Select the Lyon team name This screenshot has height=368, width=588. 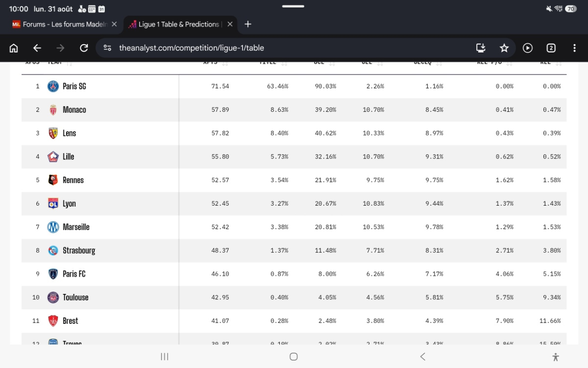click(x=70, y=204)
